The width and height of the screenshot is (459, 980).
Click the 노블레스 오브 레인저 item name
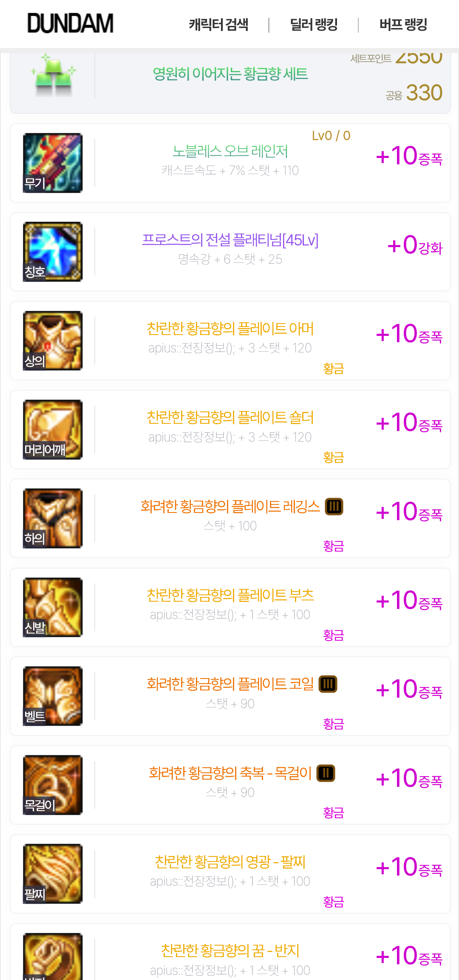click(x=230, y=151)
